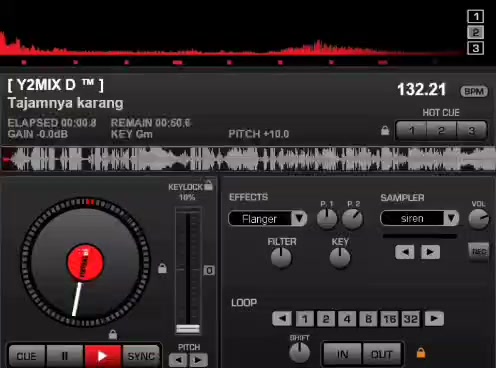
Task: Click the FILTER knob
Action: tap(281, 258)
